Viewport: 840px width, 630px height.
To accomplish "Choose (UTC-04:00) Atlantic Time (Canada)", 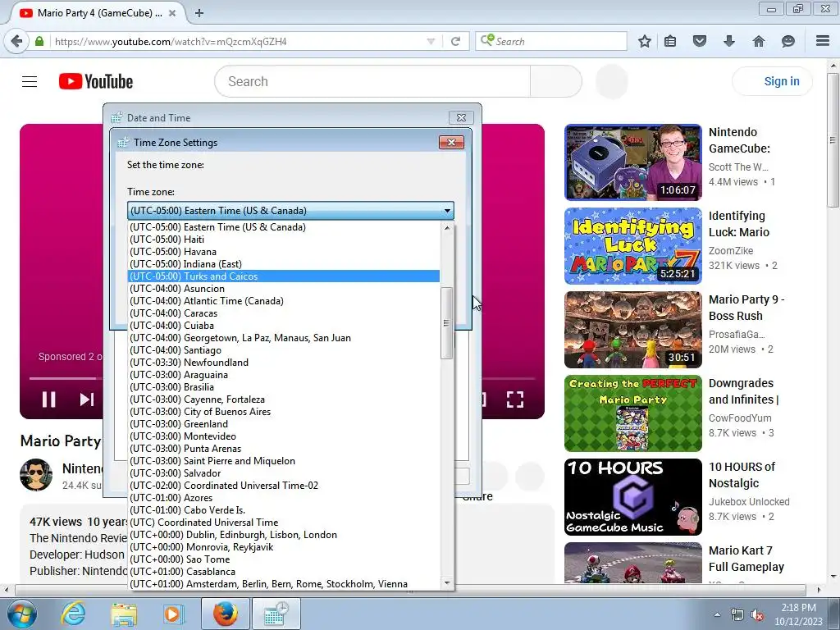I will tap(283, 301).
